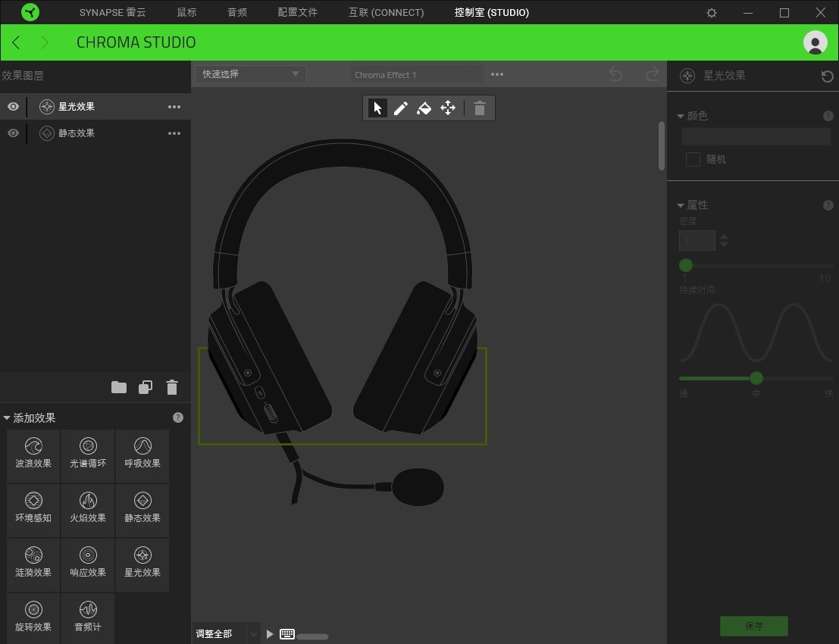The height and width of the screenshot is (644, 839).
Task: Collapse the 添加效果 section
Action: [6, 417]
